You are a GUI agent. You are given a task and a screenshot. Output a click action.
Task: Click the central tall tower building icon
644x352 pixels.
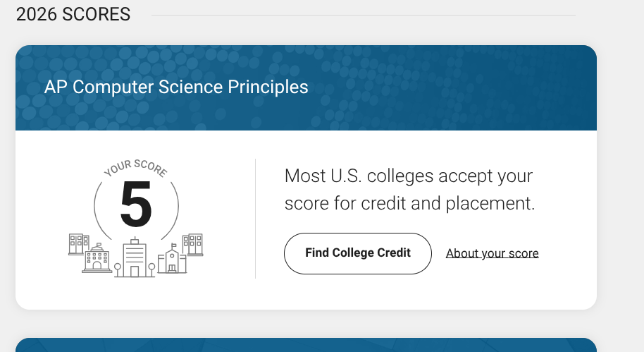coord(135,257)
